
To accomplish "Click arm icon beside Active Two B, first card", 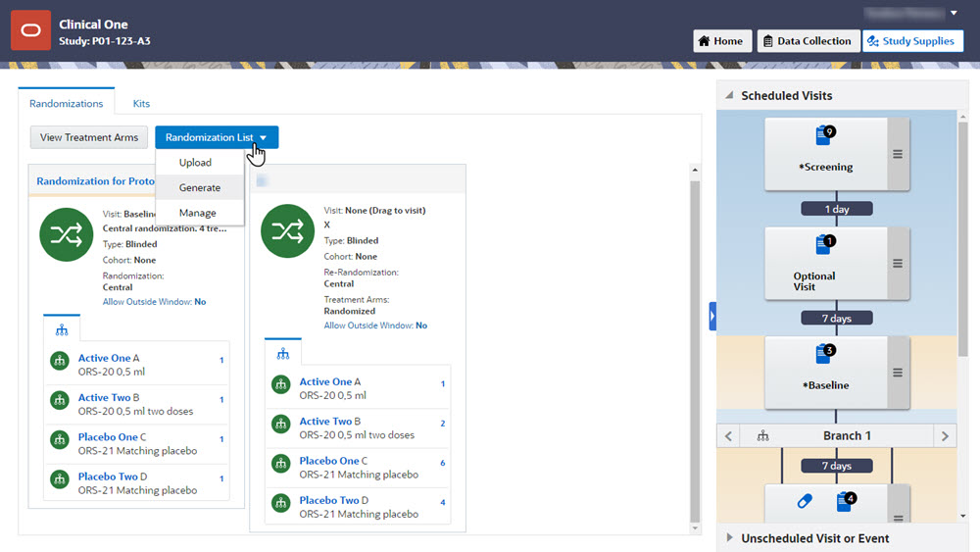I will point(60,400).
